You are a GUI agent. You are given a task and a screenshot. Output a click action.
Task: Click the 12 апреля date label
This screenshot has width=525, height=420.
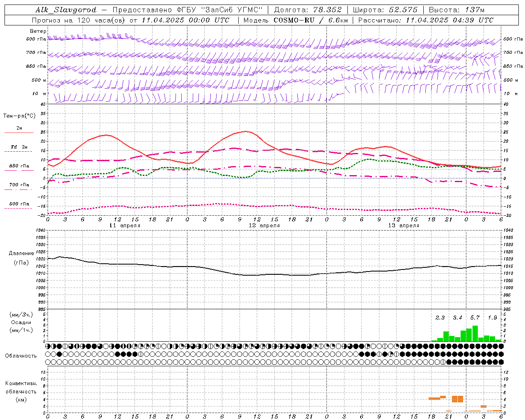264,226
